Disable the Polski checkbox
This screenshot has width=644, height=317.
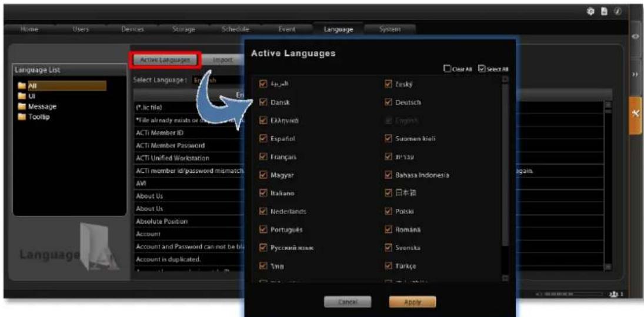pyautogui.click(x=388, y=212)
